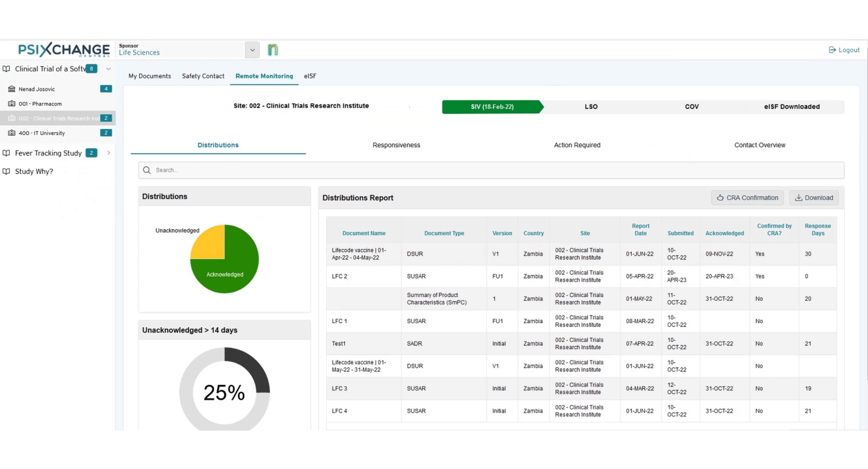868x469 pixels.
Task: Click the SIV (18-Feb-22) milestone step
Action: point(492,107)
